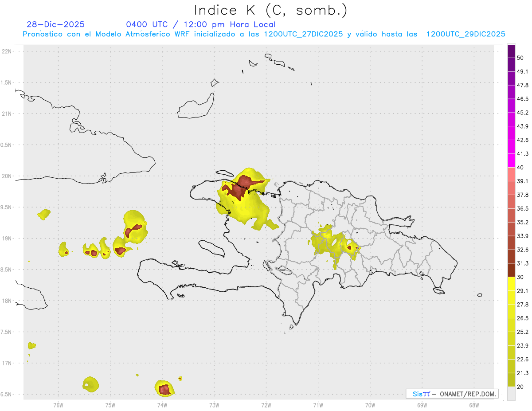The width and height of the screenshot is (532, 411).
Task: Select the "32.6" legend value
Action: [x=523, y=250]
